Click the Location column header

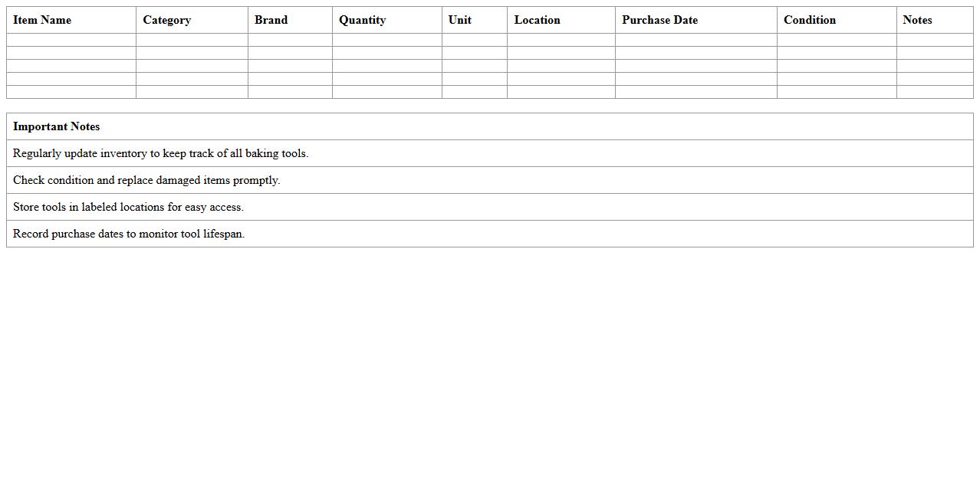pos(537,20)
